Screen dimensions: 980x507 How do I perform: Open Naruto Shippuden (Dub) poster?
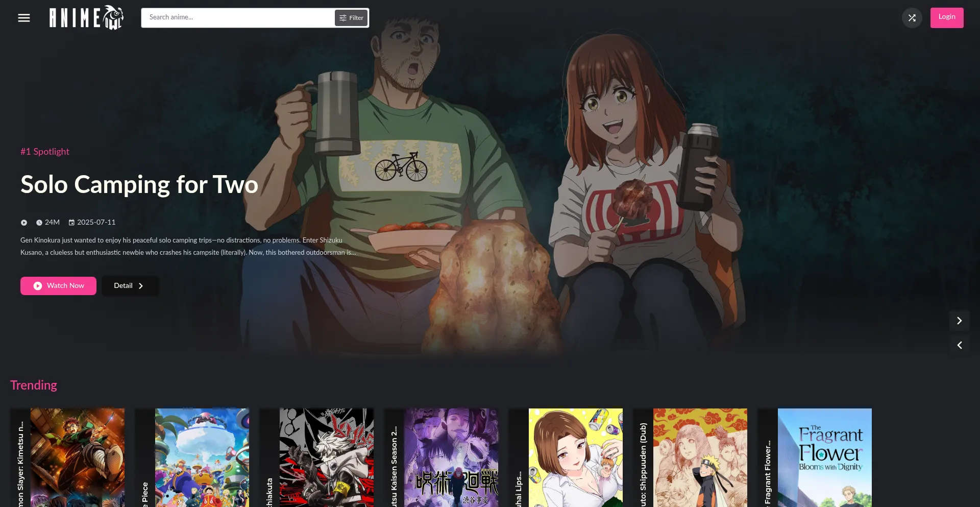click(x=700, y=457)
